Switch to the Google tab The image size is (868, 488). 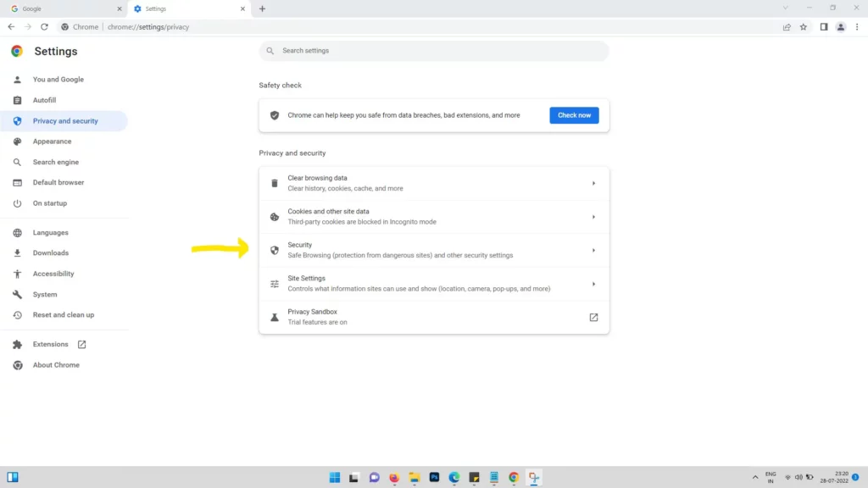point(64,8)
